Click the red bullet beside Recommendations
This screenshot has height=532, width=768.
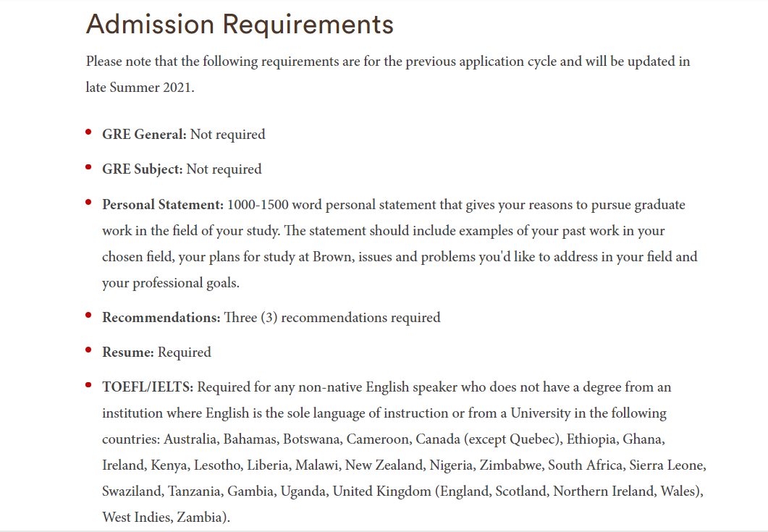(88, 315)
